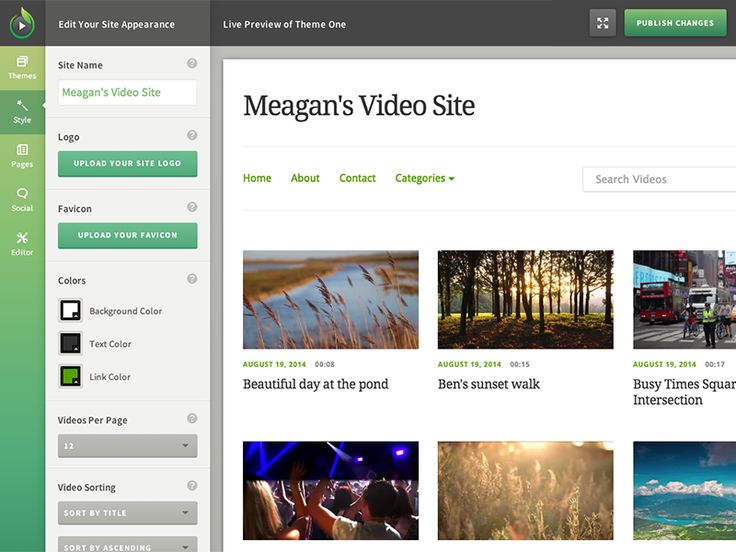This screenshot has height=552, width=736.
Task: Click "Background Color" label text
Action: (126, 311)
